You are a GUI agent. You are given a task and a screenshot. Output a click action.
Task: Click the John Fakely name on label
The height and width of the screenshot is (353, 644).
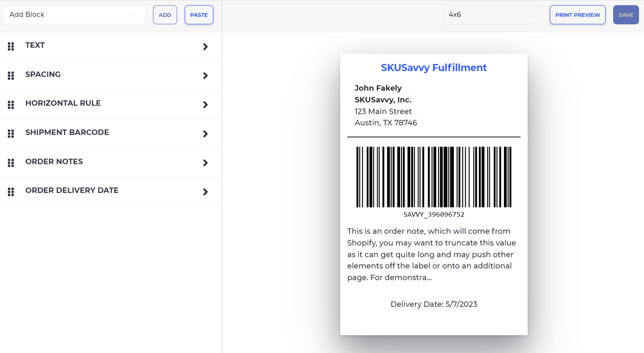[x=378, y=88]
